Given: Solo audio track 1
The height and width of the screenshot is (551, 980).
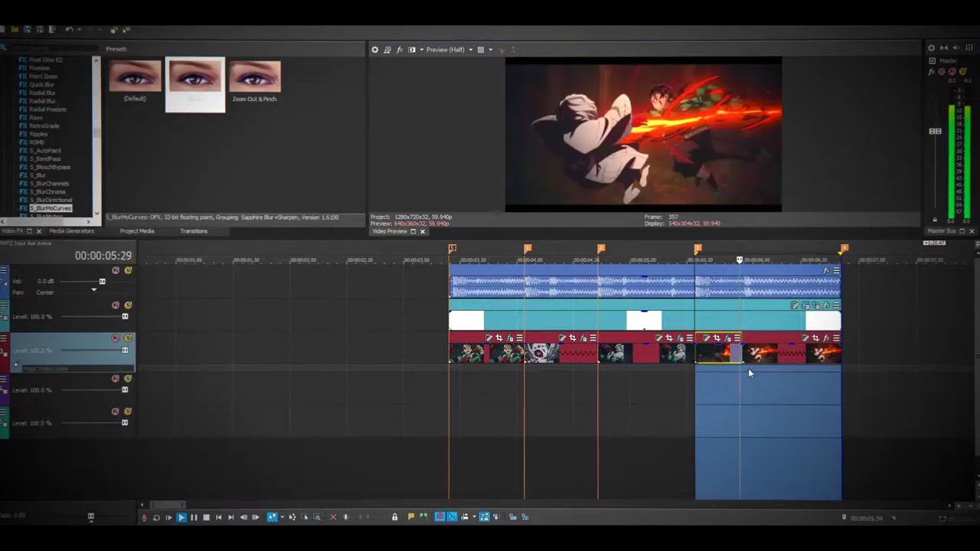Looking at the screenshot, I should (x=128, y=270).
